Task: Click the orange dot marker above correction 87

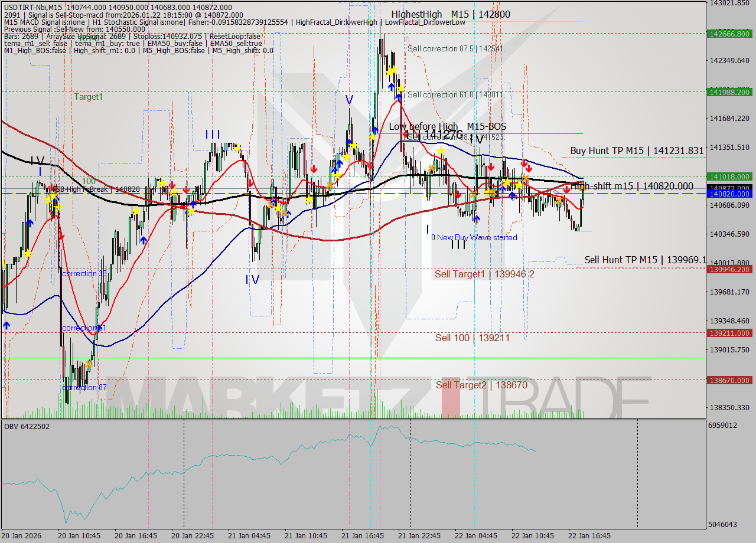Action: tap(88, 364)
